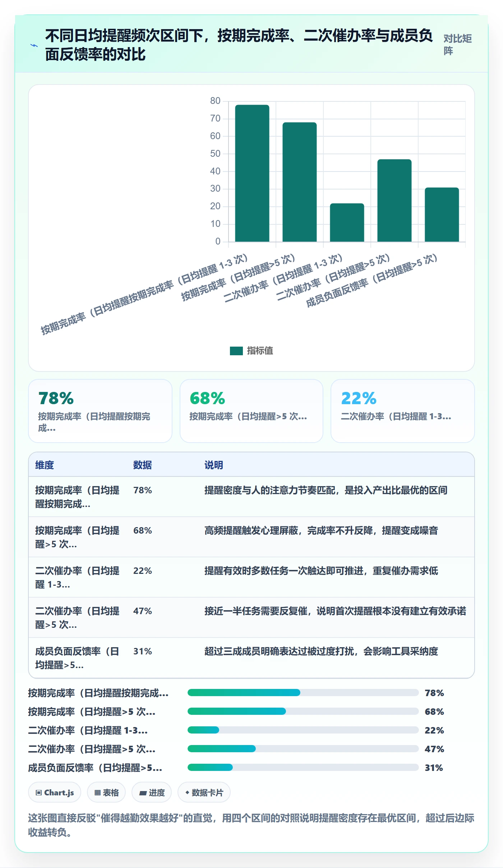
Task: Select table text '高频提醒触发心理屏蔽'
Action: pyautogui.click(x=251, y=530)
